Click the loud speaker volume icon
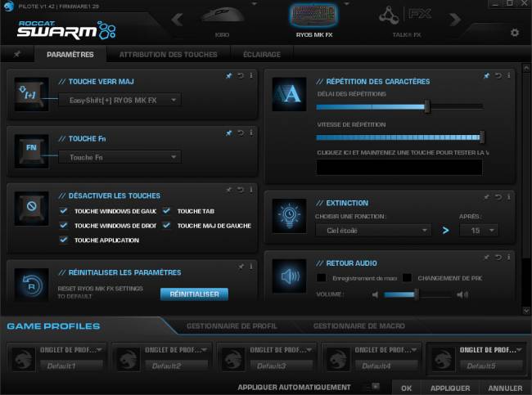The image size is (532, 395). (462, 294)
